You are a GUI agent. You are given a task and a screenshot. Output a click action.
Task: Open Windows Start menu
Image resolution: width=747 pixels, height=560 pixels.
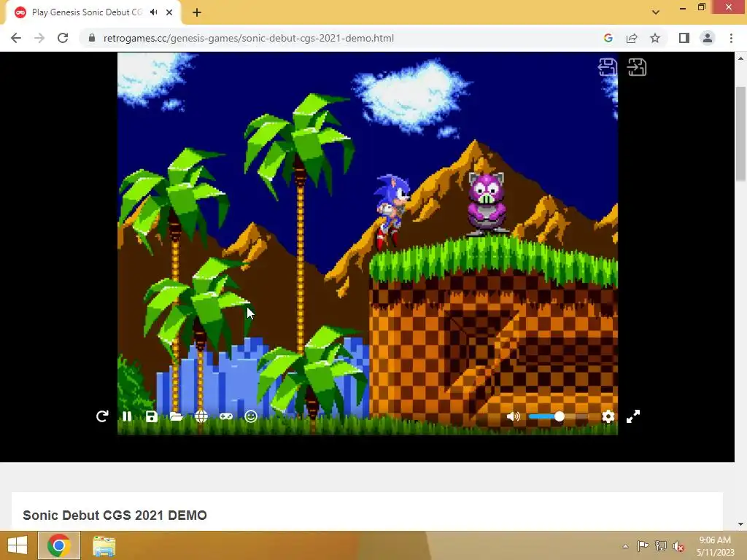click(18, 545)
